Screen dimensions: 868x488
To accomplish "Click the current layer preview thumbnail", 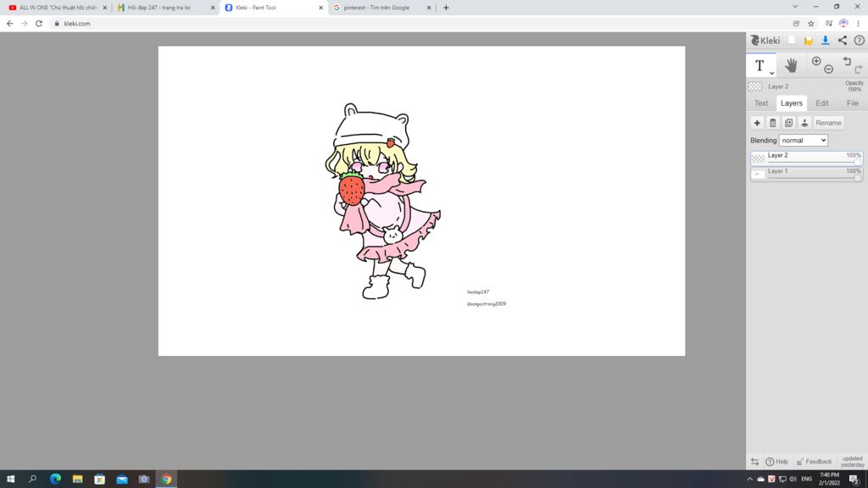I will (x=754, y=86).
